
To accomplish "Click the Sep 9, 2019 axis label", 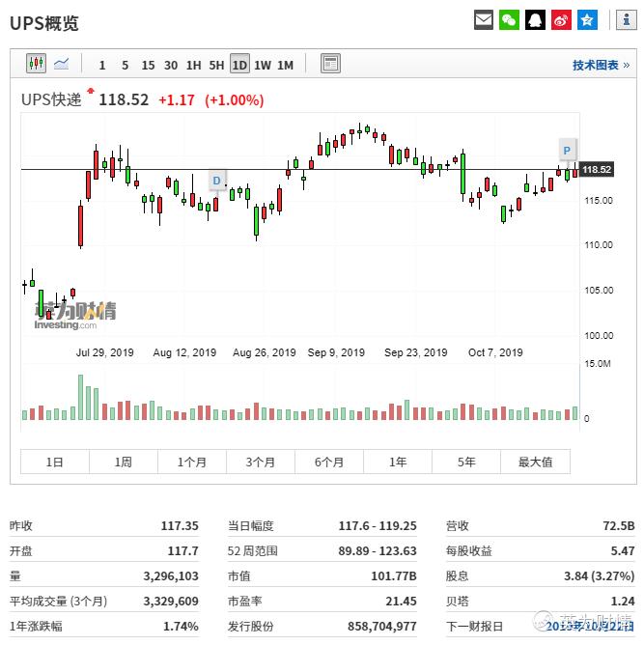I will (336, 352).
